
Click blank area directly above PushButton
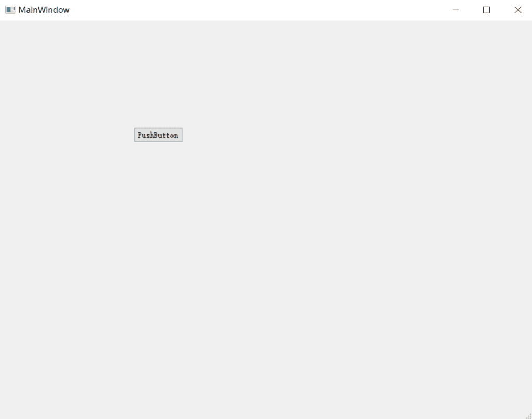click(x=158, y=109)
